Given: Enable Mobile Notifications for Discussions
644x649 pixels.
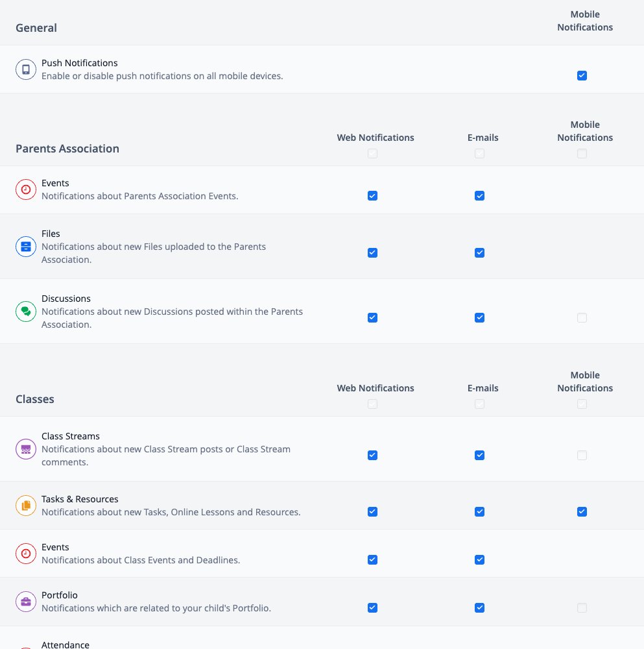Looking at the screenshot, I should [x=582, y=318].
